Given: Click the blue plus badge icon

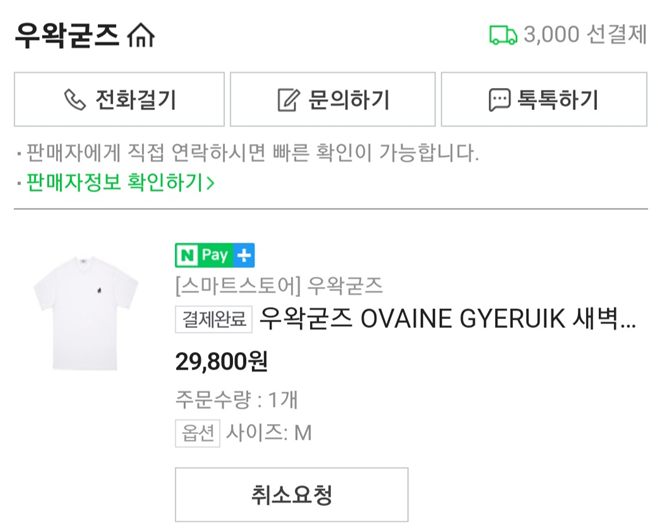Looking at the screenshot, I should coord(245,254).
